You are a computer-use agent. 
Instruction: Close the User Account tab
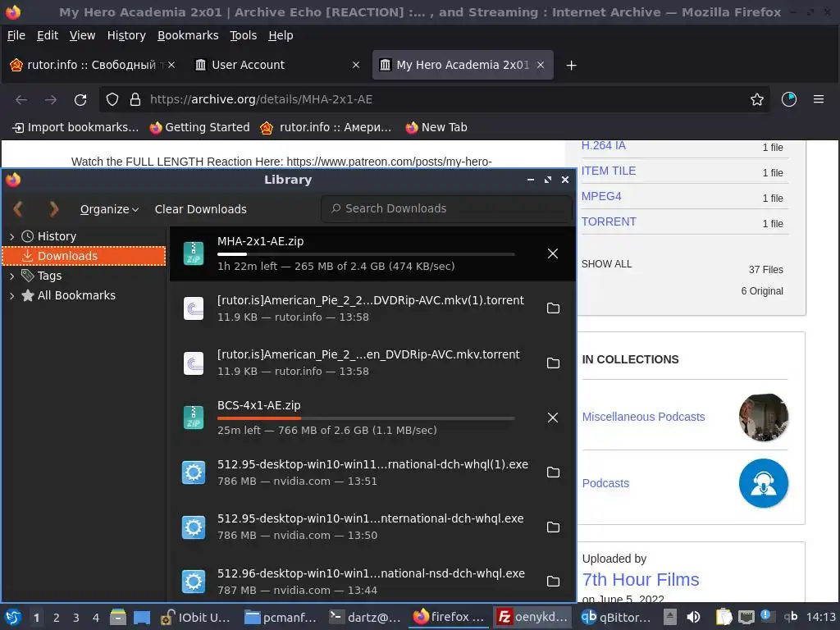pos(356,65)
